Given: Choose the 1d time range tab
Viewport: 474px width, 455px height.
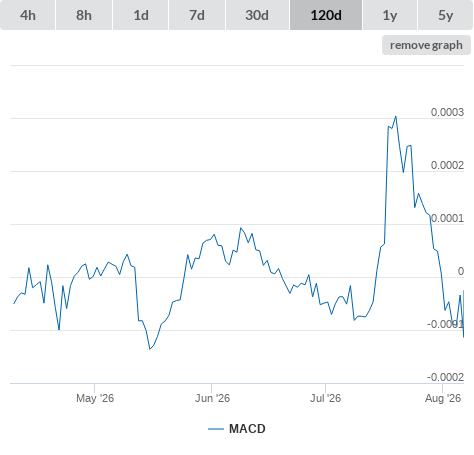Looking at the screenshot, I should point(141,15).
